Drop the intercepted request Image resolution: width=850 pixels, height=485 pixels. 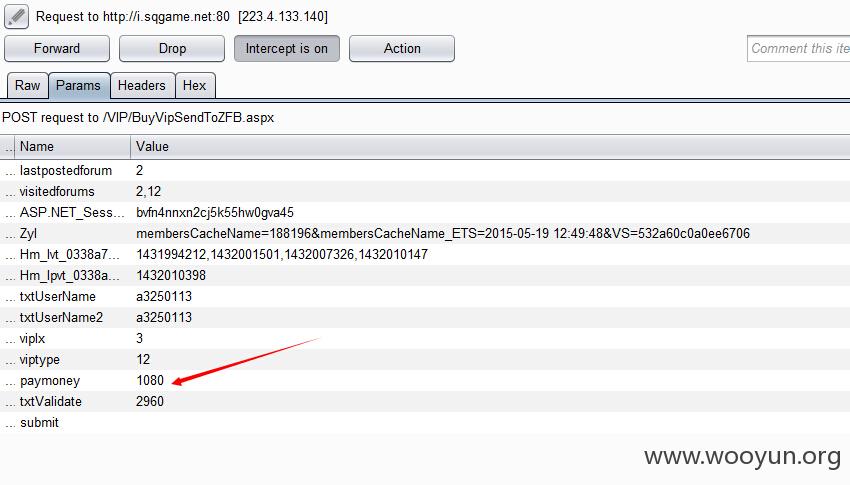click(x=172, y=49)
